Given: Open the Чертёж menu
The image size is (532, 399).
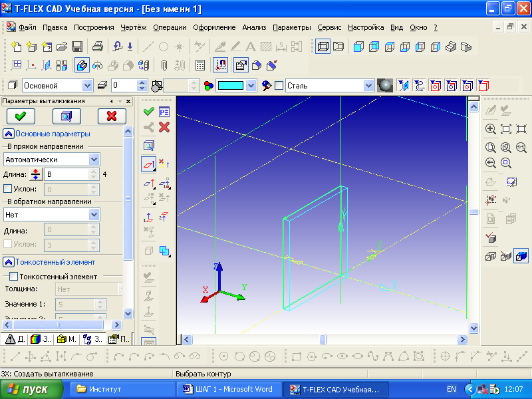Looking at the screenshot, I should coord(134,27).
